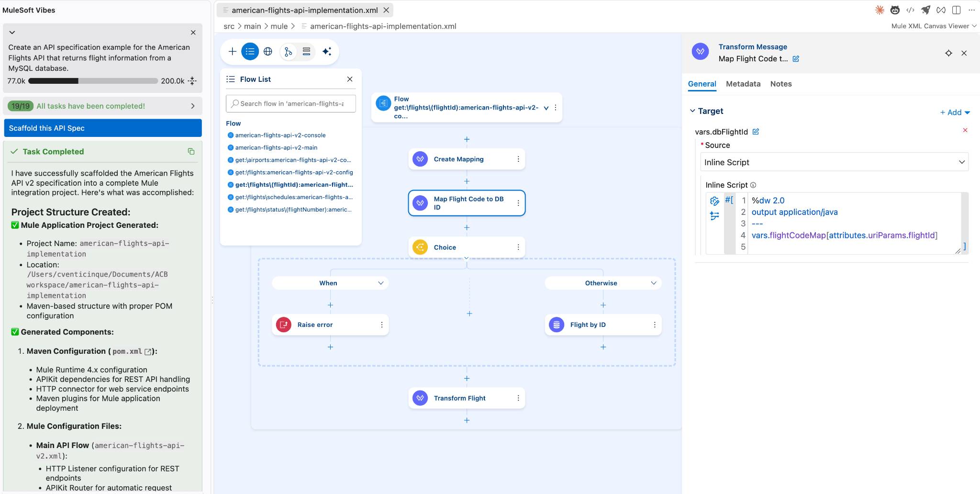Click the token usage progress bar

pyautogui.click(x=93, y=81)
